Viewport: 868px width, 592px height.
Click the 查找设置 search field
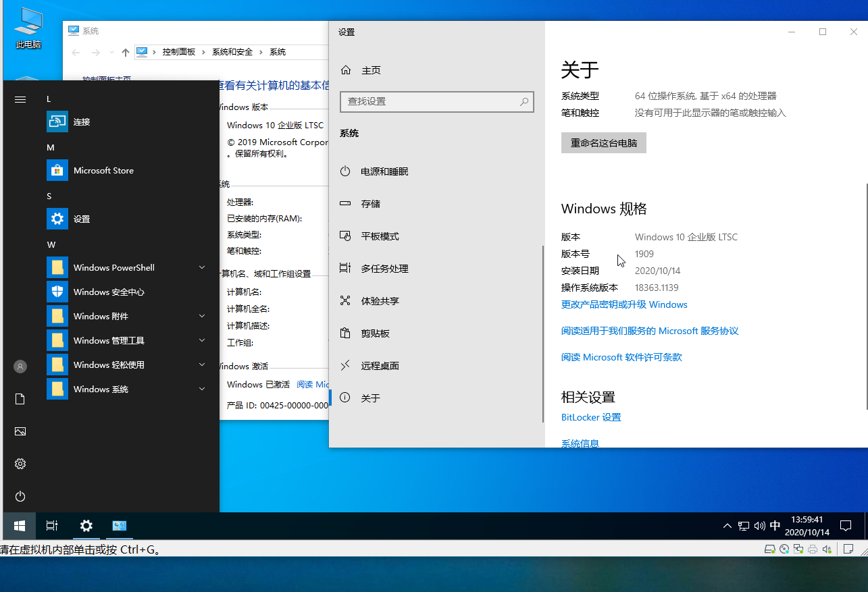click(437, 102)
